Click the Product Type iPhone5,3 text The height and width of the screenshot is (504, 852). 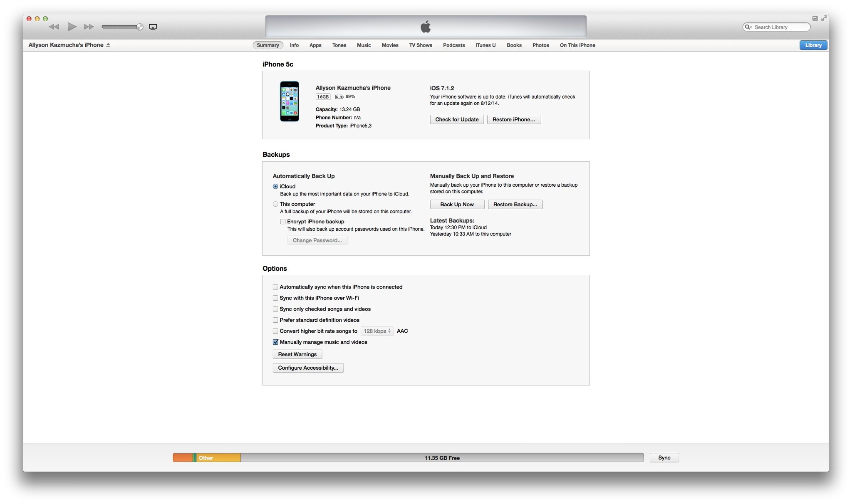tap(344, 126)
